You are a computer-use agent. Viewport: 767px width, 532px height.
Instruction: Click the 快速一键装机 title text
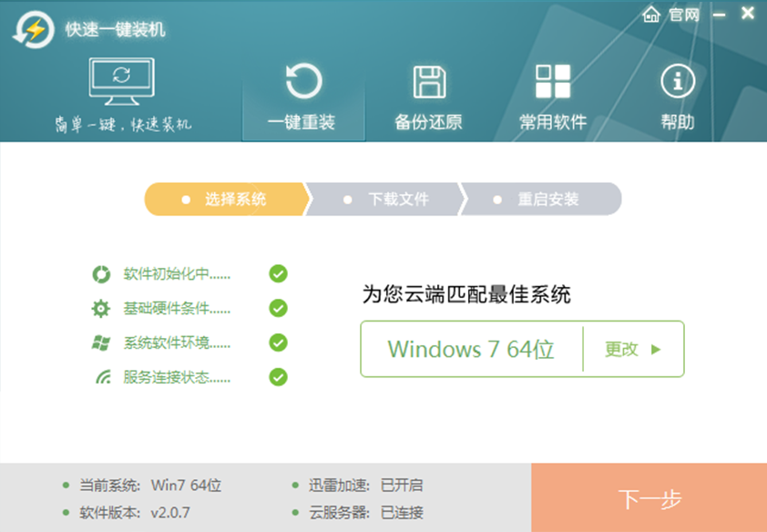point(116,30)
